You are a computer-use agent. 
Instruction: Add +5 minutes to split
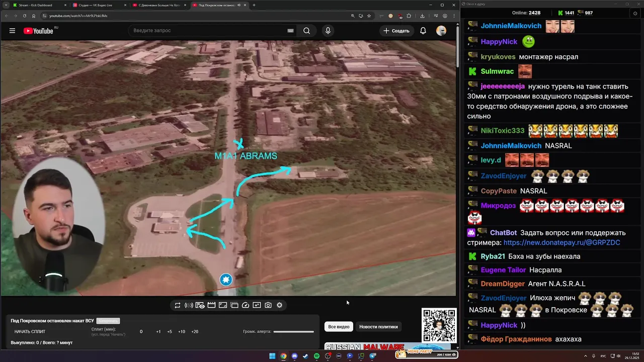click(170, 332)
